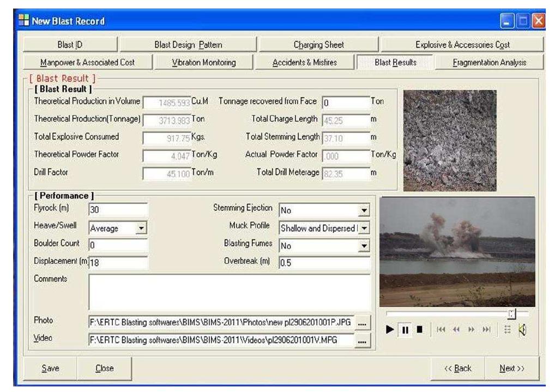This screenshot has height=392, width=555.
Task: Open Explosive & Accessories Cost tab
Action: point(462,45)
